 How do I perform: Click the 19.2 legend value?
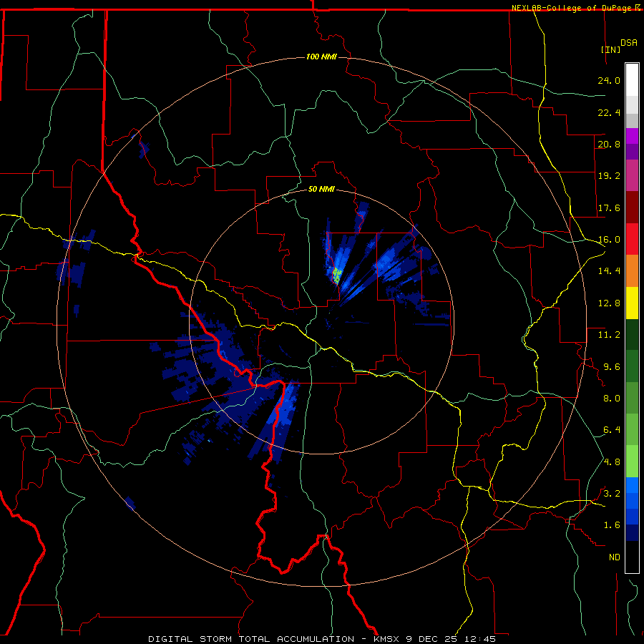pyautogui.click(x=609, y=176)
